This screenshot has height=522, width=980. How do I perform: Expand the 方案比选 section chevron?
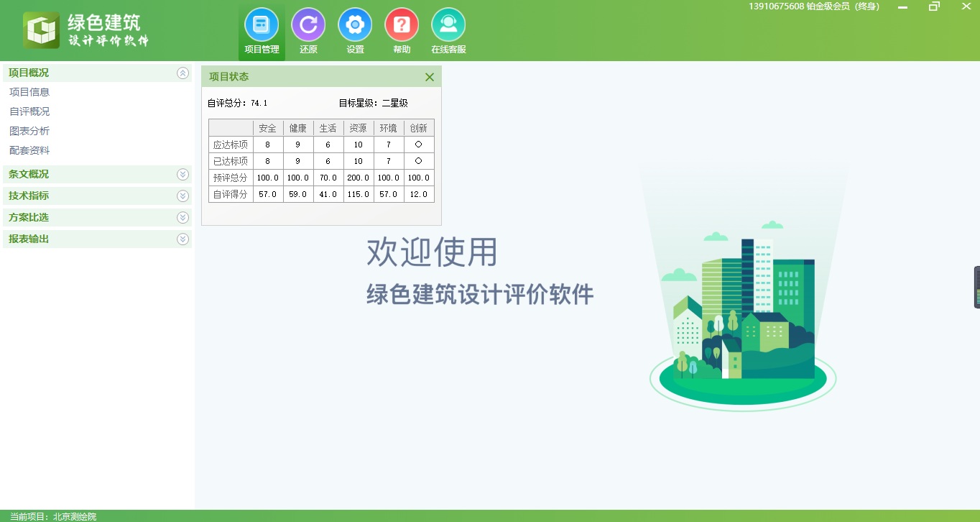click(x=182, y=217)
